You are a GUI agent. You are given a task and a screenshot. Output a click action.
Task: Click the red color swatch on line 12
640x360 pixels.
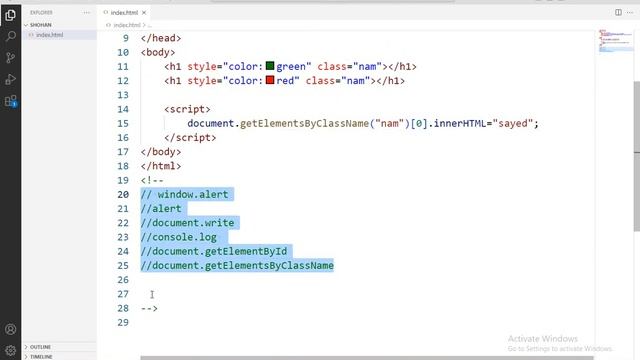(x=270, y=80)
